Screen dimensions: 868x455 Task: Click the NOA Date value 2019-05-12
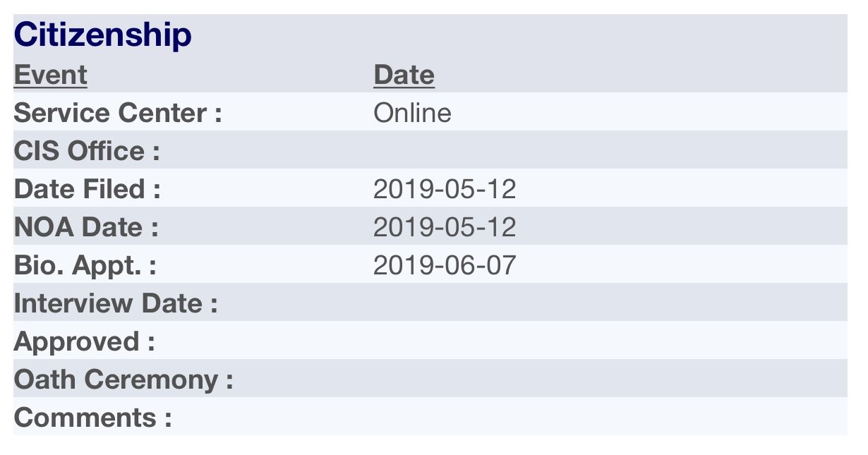pos(445,227)
